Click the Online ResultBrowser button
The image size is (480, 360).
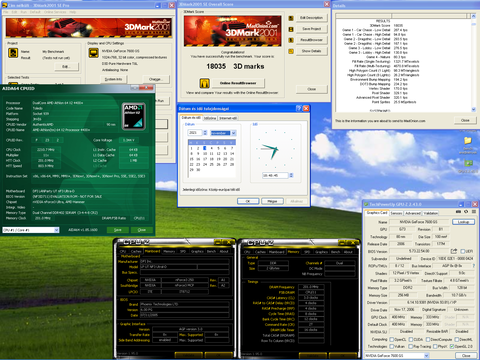238,83
